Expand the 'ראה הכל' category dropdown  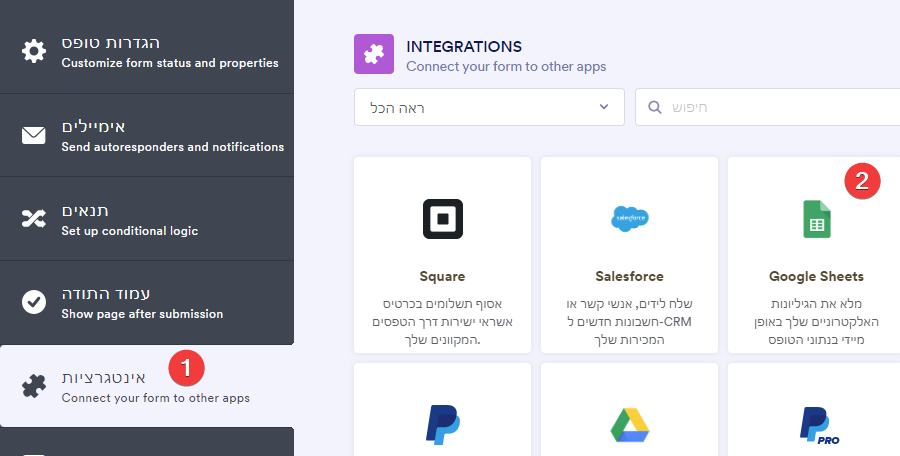(x=489, y=107)
